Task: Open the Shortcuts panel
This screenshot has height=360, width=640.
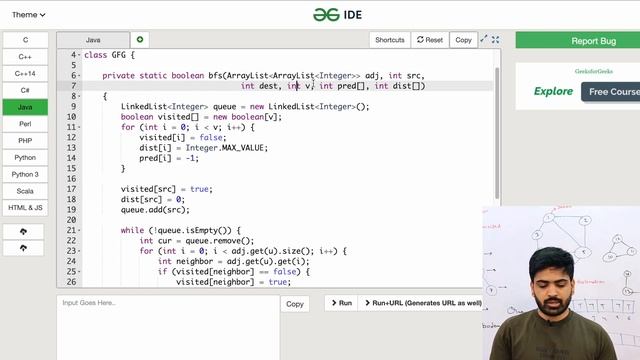Action: (390, 40)
